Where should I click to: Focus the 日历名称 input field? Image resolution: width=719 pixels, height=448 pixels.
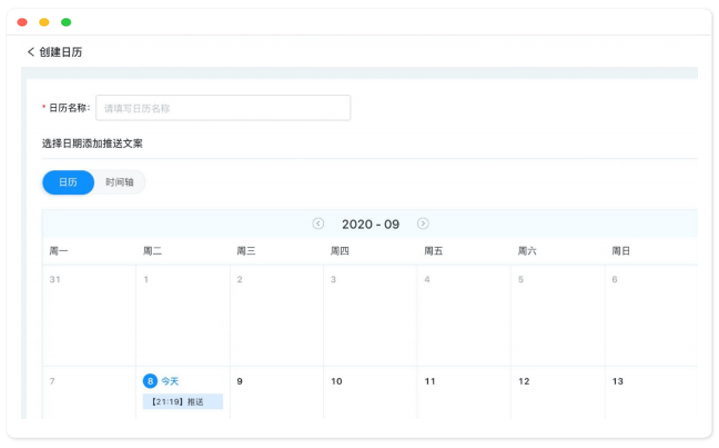223,108
